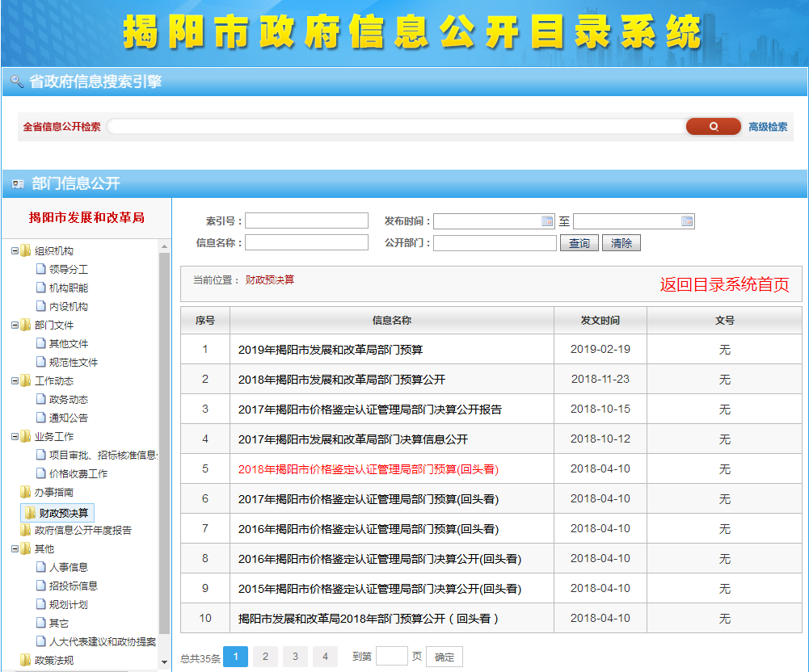Collapse the 部门文件 tree node
The width and height of the screenshot is (809, 672).
coord(15,325)
